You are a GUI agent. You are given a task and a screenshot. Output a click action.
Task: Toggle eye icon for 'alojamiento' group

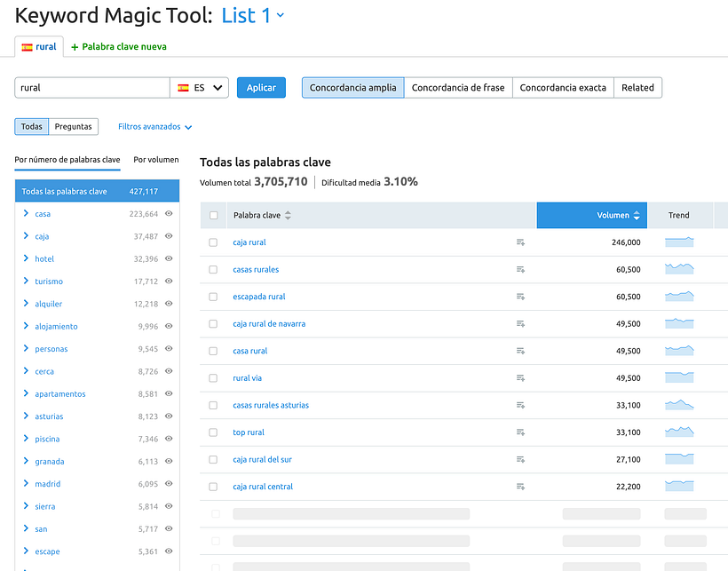(169, 327)
